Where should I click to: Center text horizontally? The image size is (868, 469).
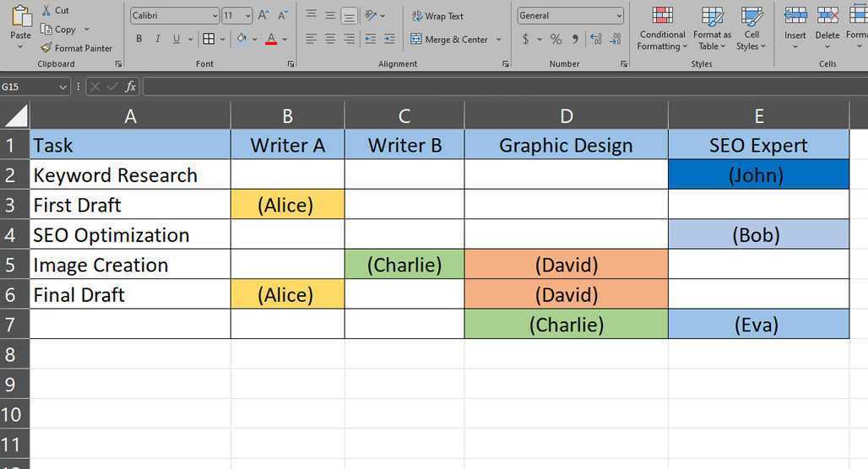click(330, 39)
